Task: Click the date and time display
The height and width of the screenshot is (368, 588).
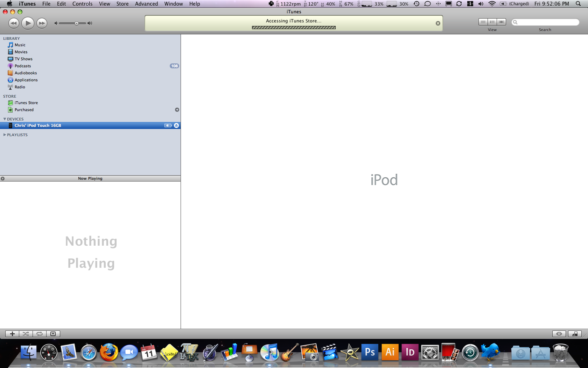Action: pyautogui.click(x=552, y=4)
